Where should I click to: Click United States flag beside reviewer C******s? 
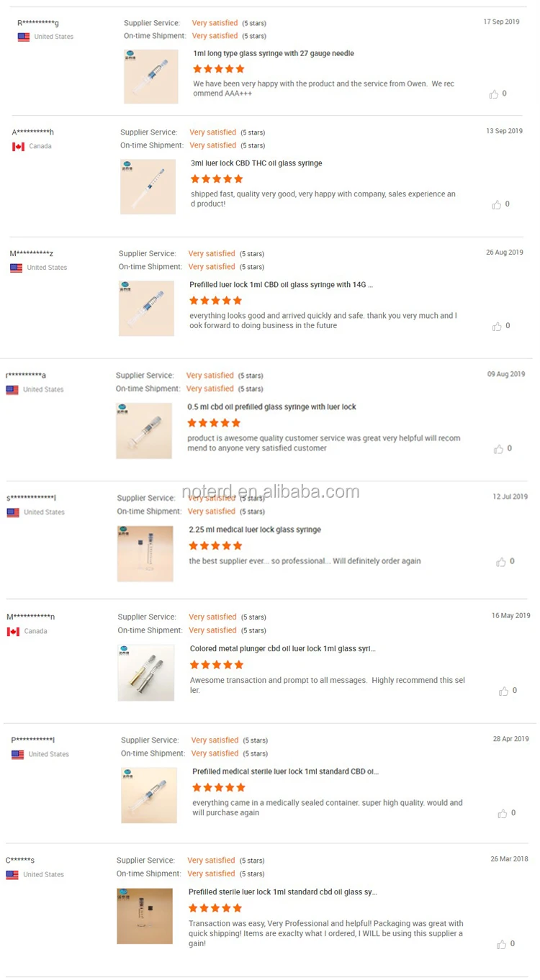click(x=12, y=875)
